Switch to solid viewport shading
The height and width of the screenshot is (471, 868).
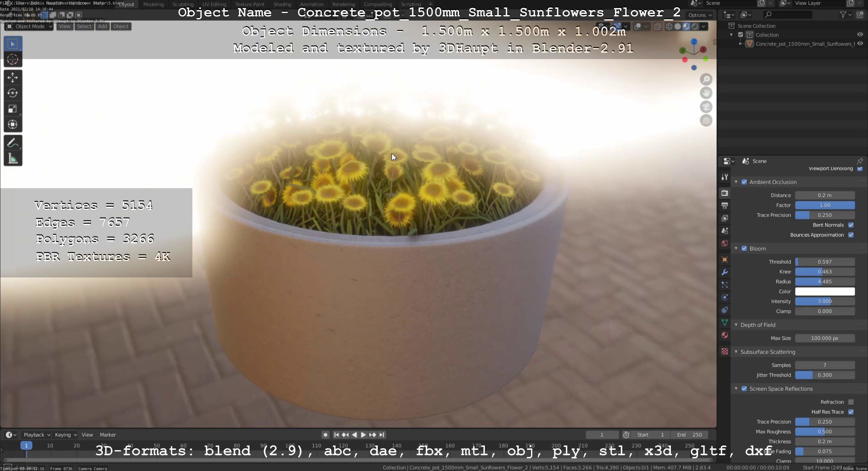pos(678,27)
